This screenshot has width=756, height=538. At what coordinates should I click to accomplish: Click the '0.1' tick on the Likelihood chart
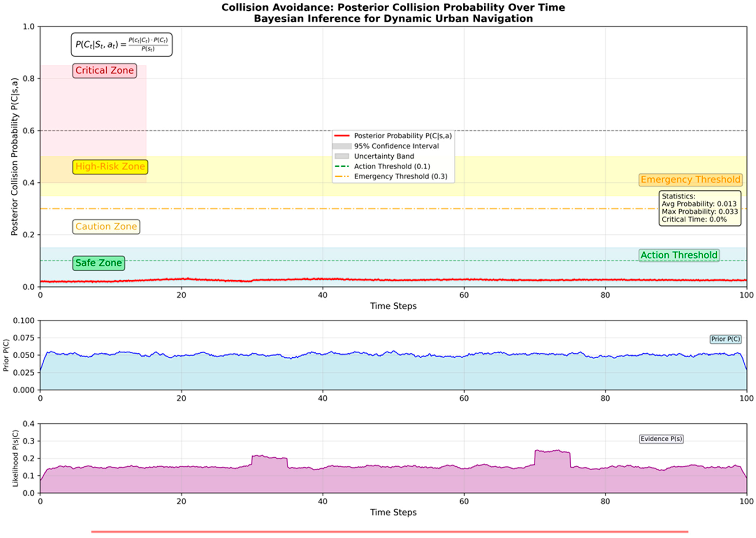point(29,476)
